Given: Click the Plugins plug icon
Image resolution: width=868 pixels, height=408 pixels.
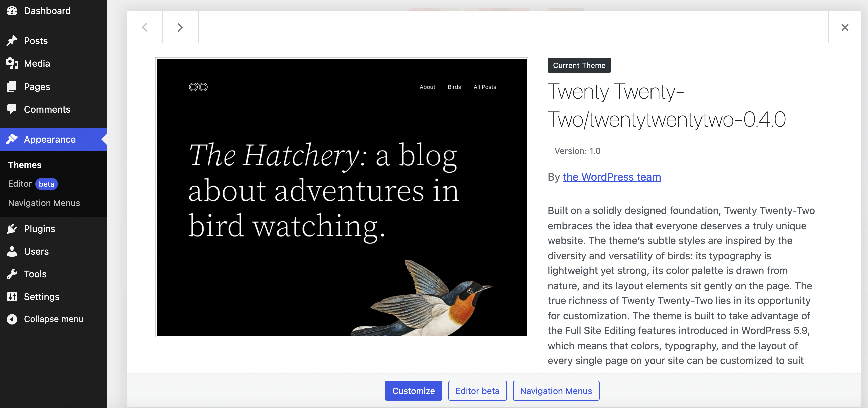Looking at the screenshot, I should coord(12,229).
